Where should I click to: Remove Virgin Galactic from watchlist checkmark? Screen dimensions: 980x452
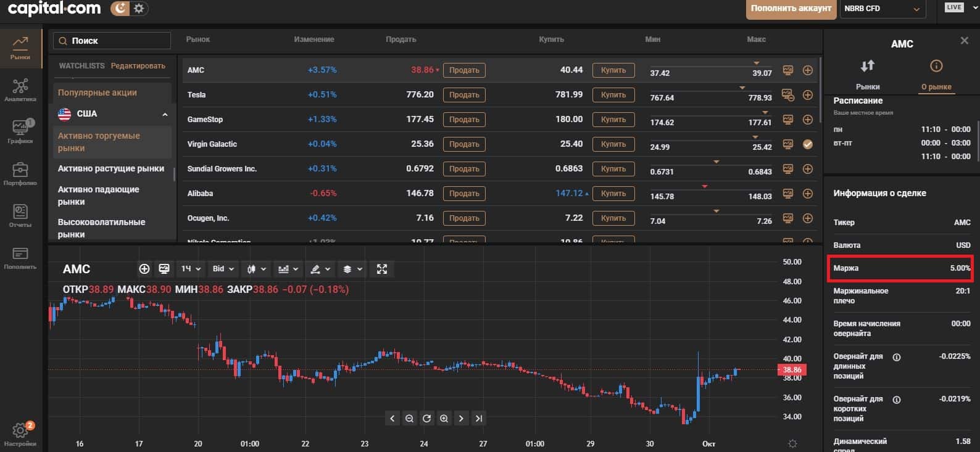click(807, 144)
